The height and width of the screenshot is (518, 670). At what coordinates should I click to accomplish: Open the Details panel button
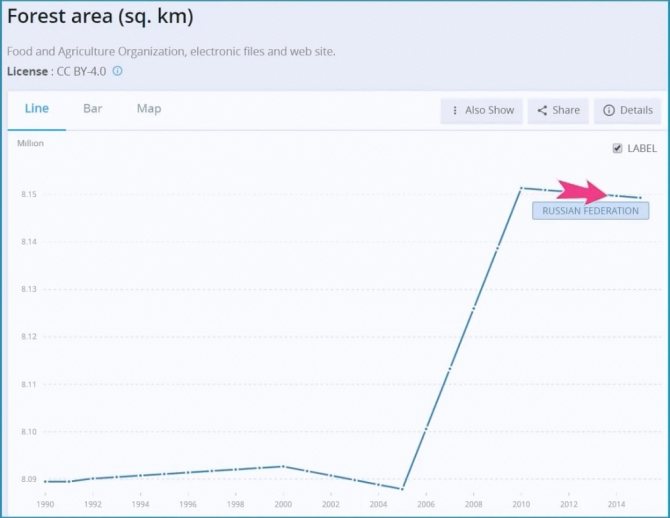coord(627,111)
